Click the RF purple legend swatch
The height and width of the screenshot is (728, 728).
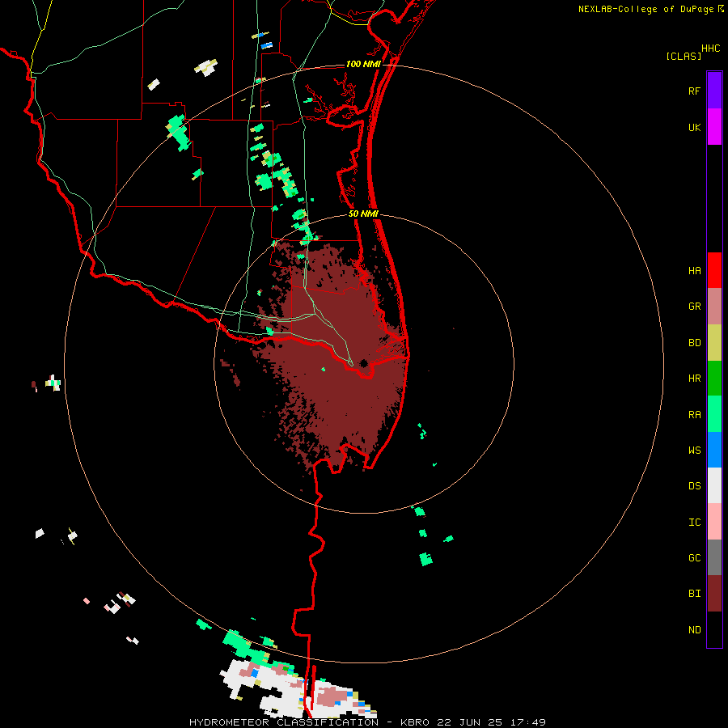pos(714,90)
